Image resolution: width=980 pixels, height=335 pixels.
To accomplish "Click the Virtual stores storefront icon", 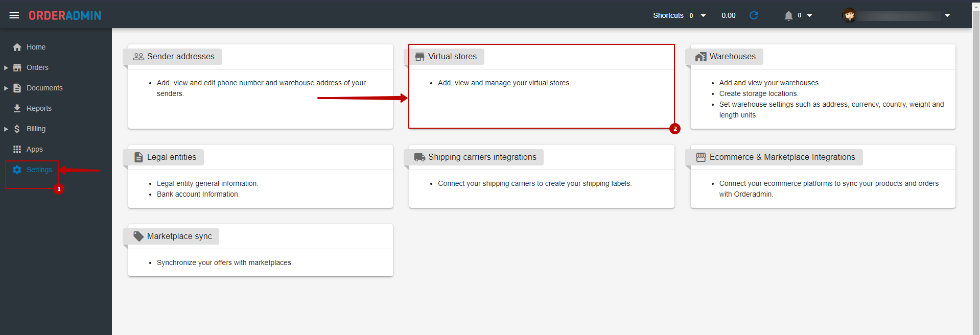I will coord(419,57).
